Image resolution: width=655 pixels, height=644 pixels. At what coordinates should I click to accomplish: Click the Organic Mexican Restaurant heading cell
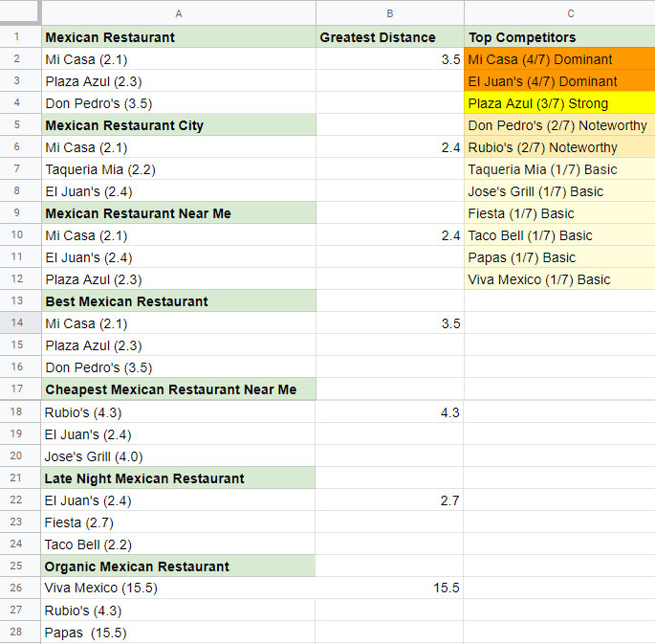[178, 566]
